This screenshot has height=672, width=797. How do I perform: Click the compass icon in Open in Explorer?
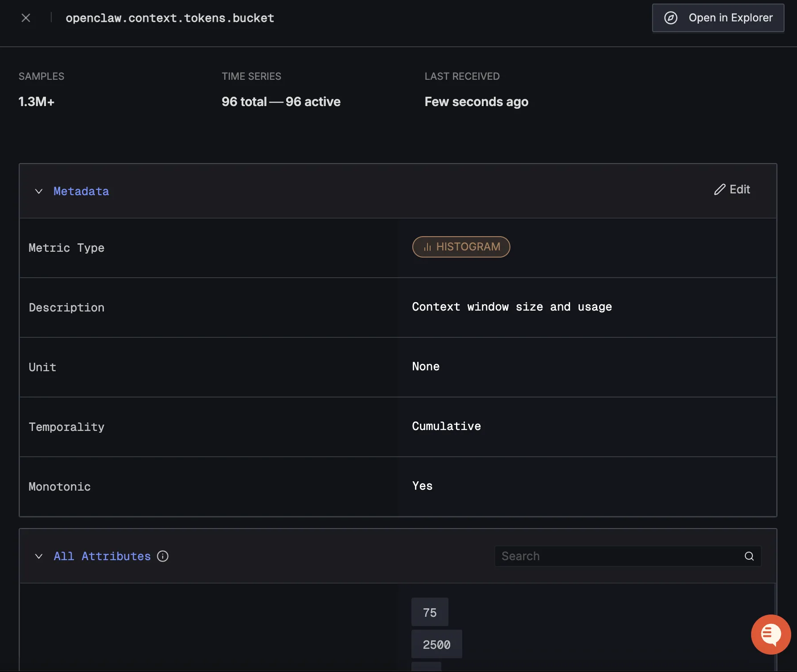tap(670, 18)
